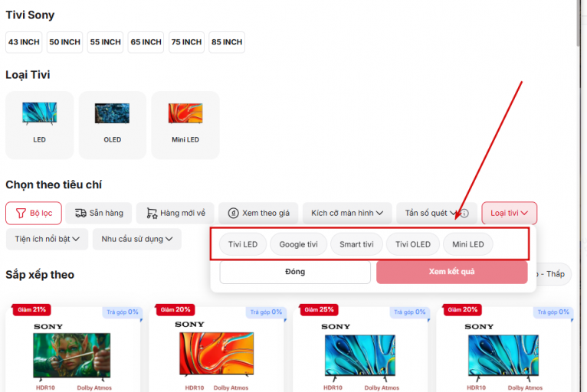587x392 pixels.
Task: Click the Giảm 21% discount badge
Action: pos(32,310)
